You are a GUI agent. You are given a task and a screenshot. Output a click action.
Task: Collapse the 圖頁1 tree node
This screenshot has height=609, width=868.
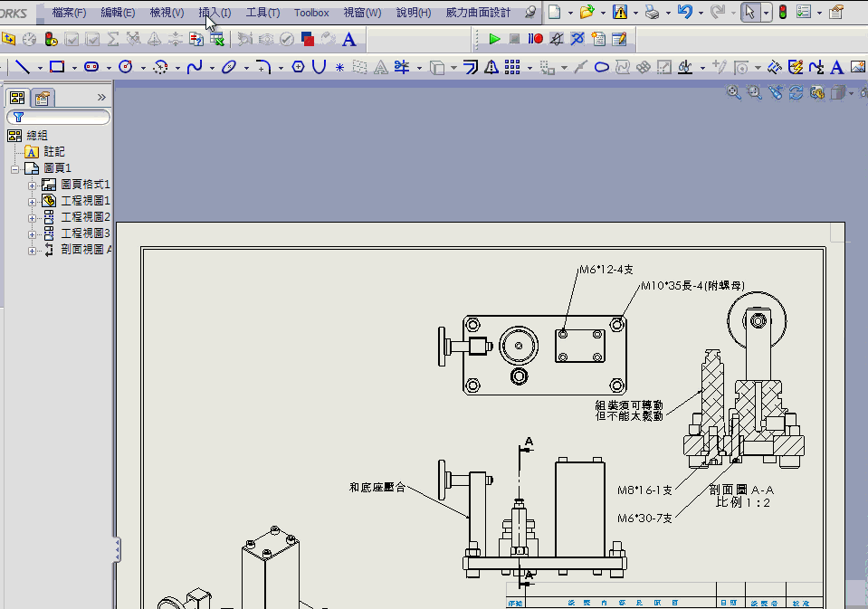pyautogui.click(x=14, y=167)
